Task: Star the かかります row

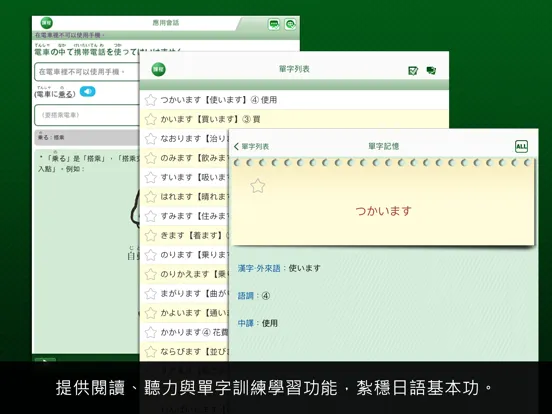Action: pyautogui.click(x=150, y=332)
